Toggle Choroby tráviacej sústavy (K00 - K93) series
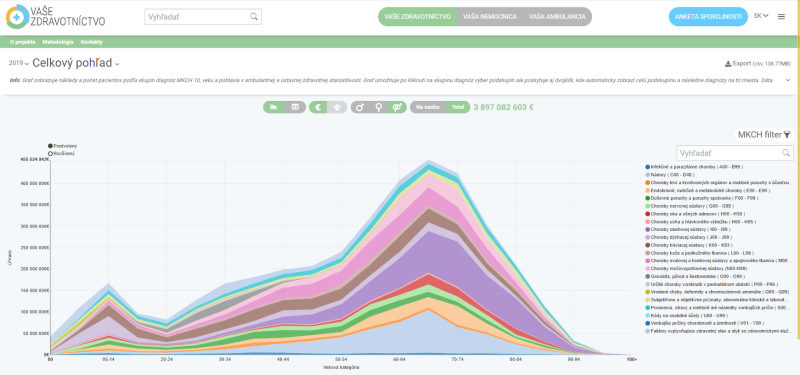 pos(689,245)
